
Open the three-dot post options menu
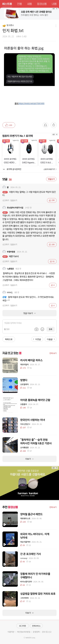click(56, 26)
